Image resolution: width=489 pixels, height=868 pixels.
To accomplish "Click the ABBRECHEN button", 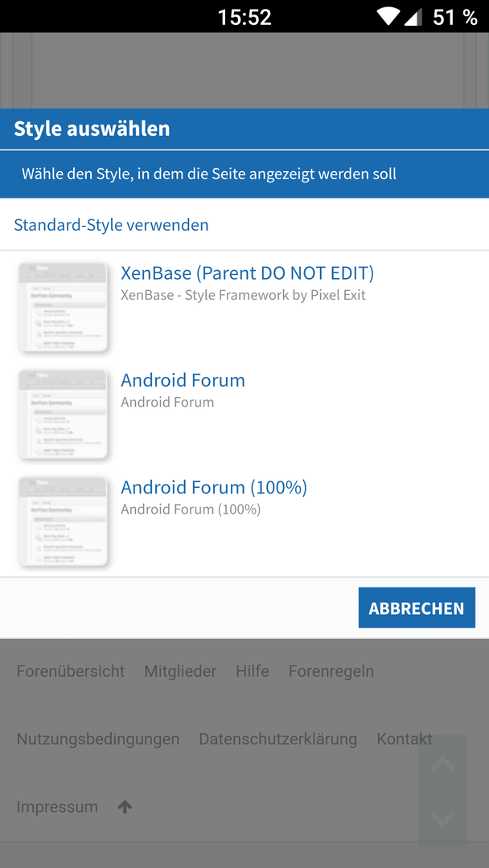I will click(x=417, y=608).
